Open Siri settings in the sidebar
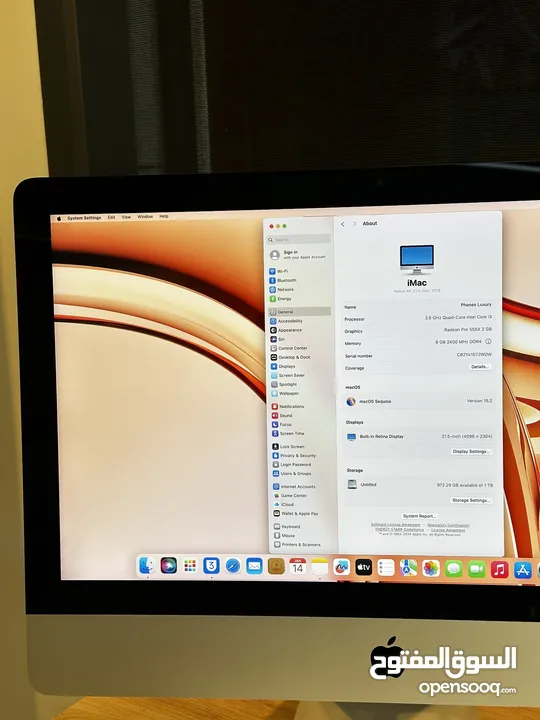 278,339
